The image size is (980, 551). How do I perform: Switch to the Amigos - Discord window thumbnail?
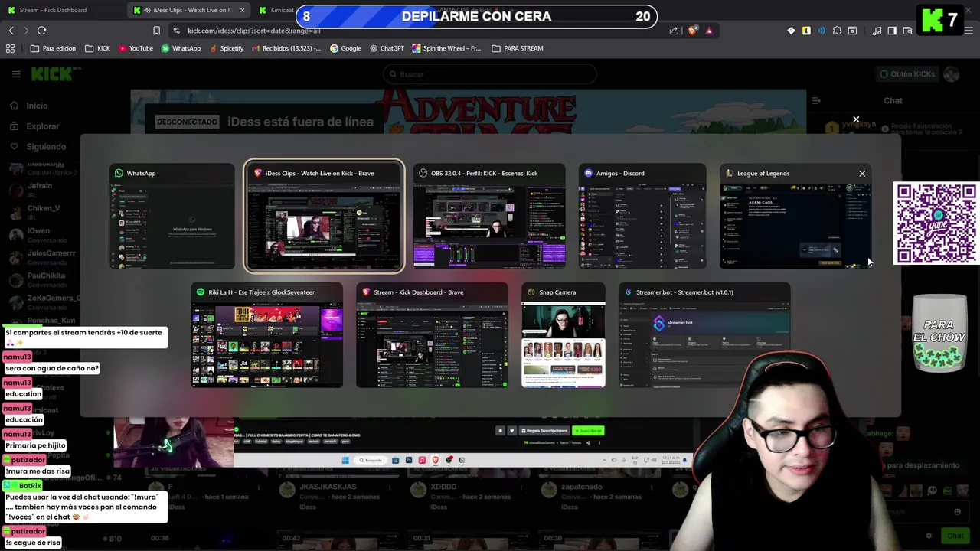642,217
